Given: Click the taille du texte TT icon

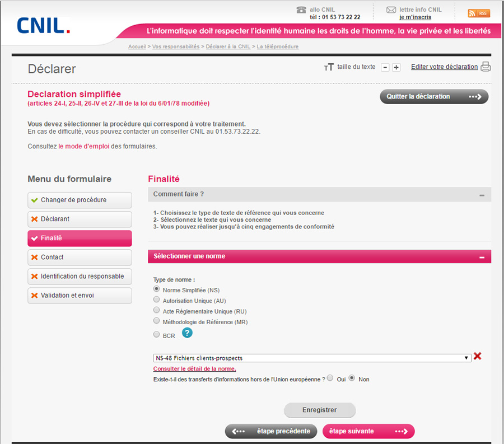Looking at the screenshot, I should (329, 67).
